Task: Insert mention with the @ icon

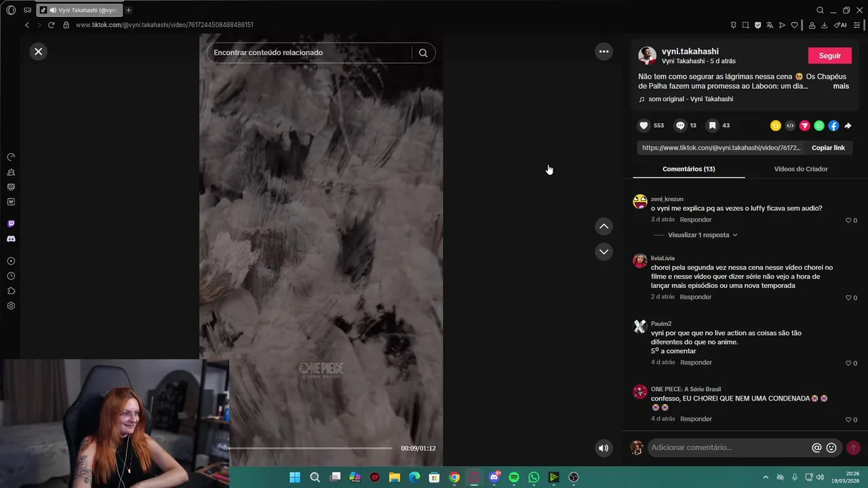Action: click(816, 448)
